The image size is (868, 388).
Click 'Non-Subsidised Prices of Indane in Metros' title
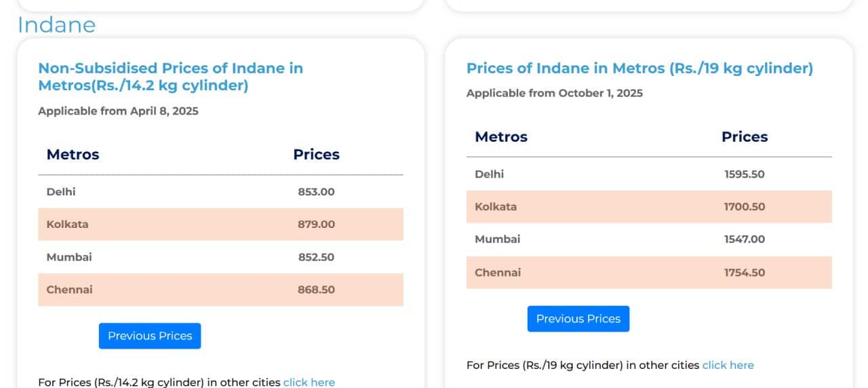[170, 77]
